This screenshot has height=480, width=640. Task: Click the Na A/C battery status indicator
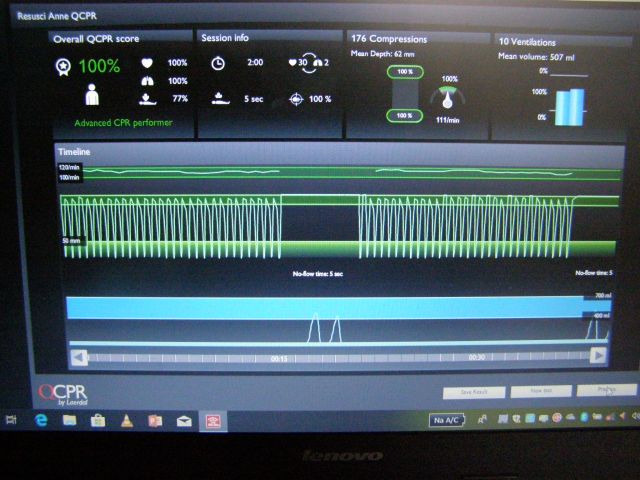[446, 421]
